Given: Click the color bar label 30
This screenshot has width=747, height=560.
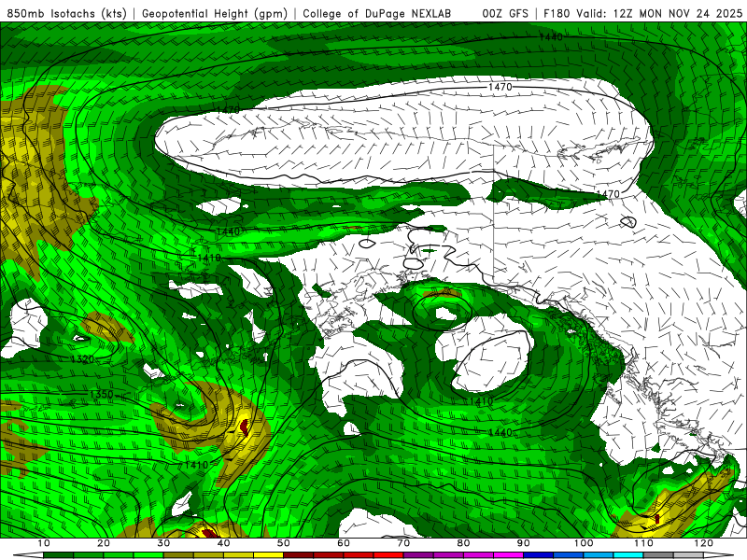Looking at the screenshot, I should [163, 543].
